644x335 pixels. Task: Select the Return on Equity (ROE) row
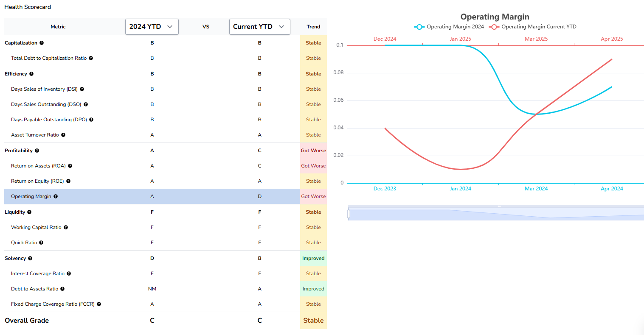tap(166, 181)
